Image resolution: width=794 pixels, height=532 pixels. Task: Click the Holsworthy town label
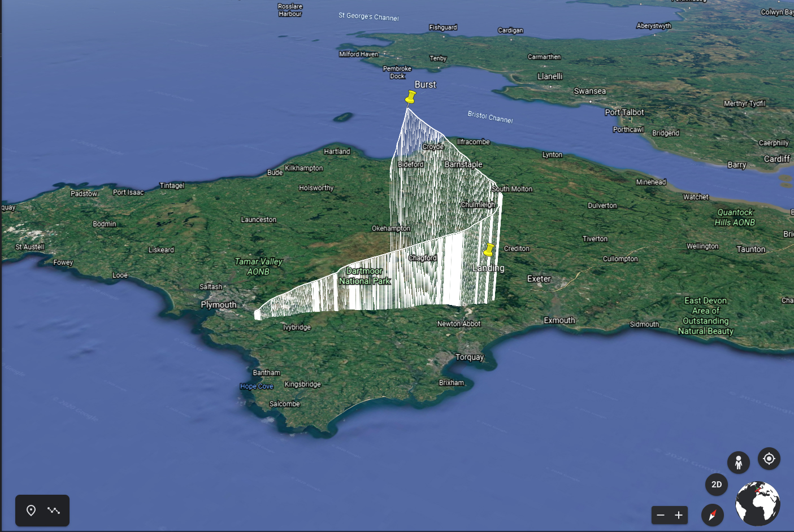pos(316,188)
